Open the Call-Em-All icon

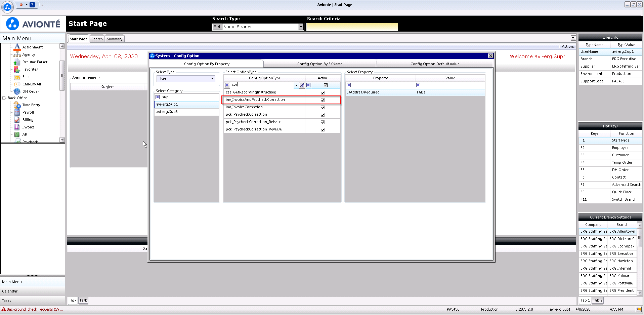tap(17, 84)
